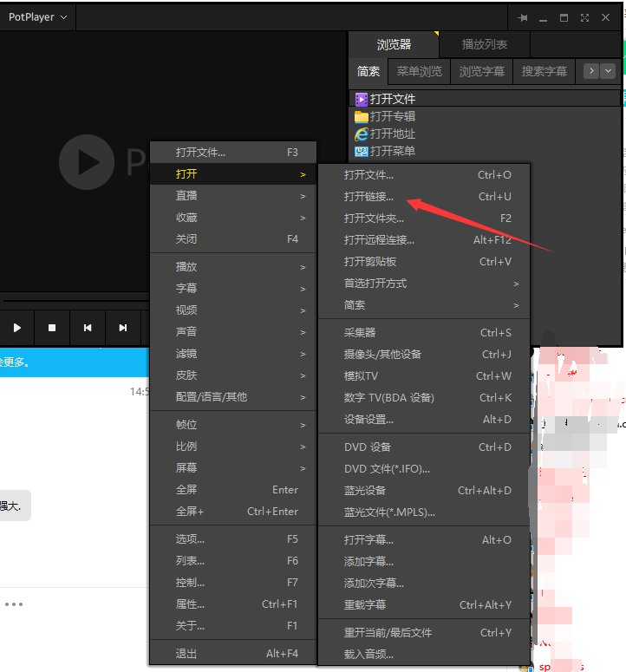Choose 载入音频... entry
This screenshot has width=626, height=672.
point(424,655)
